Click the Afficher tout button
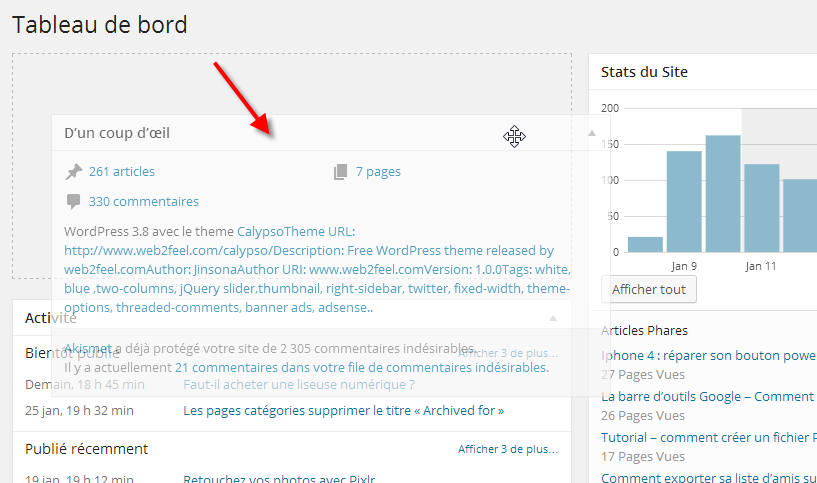This screenshot has height=483, width=817. pyautogui.click(x=649, y=289)
